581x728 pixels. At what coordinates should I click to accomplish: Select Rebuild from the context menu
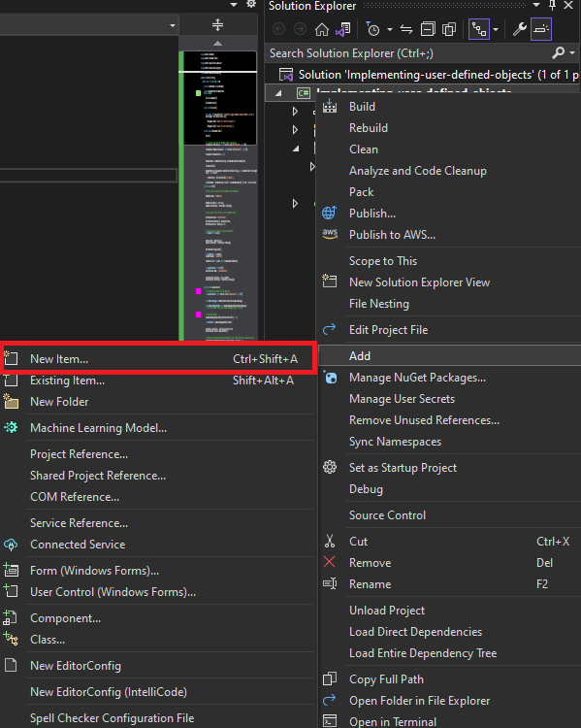tap(369, 128)
